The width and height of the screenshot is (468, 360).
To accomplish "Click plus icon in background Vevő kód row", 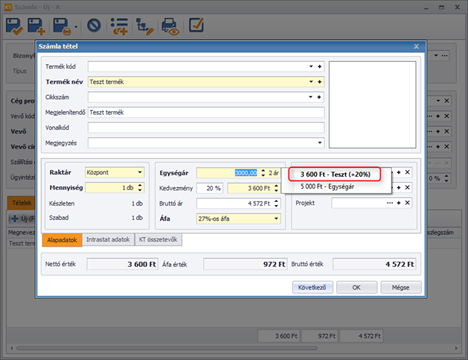I will [438, 116].
